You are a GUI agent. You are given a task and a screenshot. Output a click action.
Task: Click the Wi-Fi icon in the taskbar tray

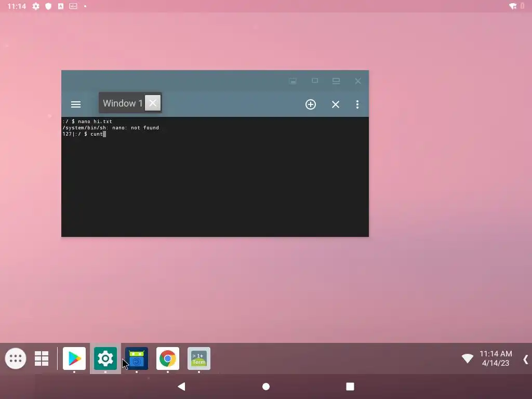pos(467,358)
